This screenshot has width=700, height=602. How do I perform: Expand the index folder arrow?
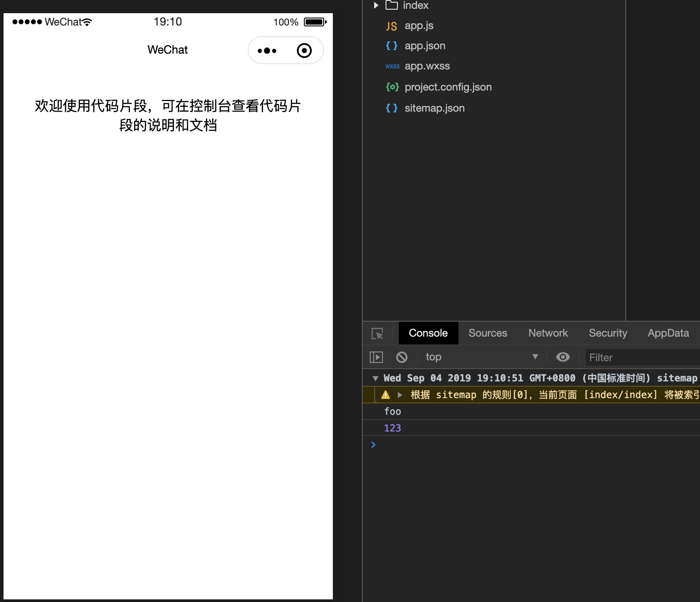coord(376,5)
